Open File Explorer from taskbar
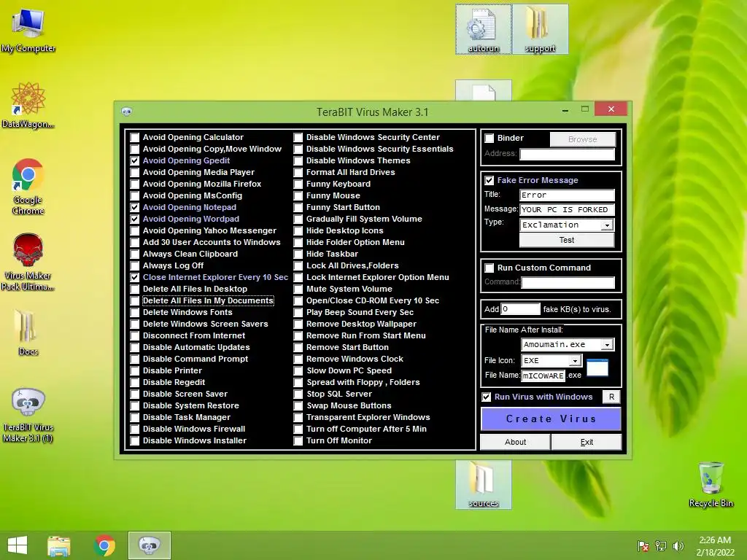The width and height of the screenshot is (747, 560). (x=59, y=545)
